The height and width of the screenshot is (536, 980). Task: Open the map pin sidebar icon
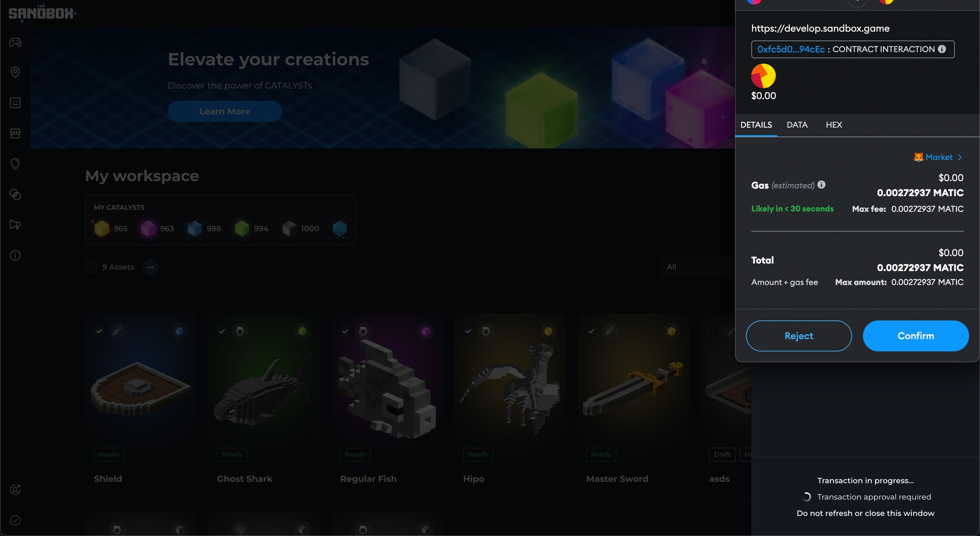pos(15,72)
